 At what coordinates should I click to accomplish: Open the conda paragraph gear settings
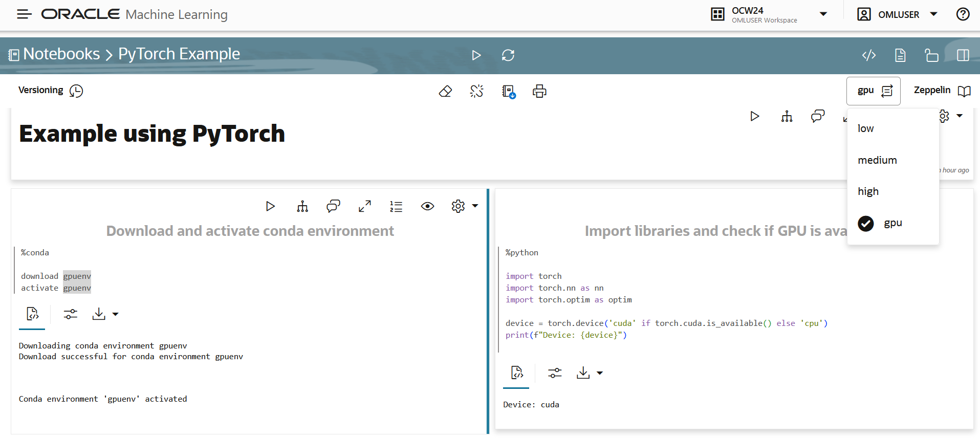458,206
